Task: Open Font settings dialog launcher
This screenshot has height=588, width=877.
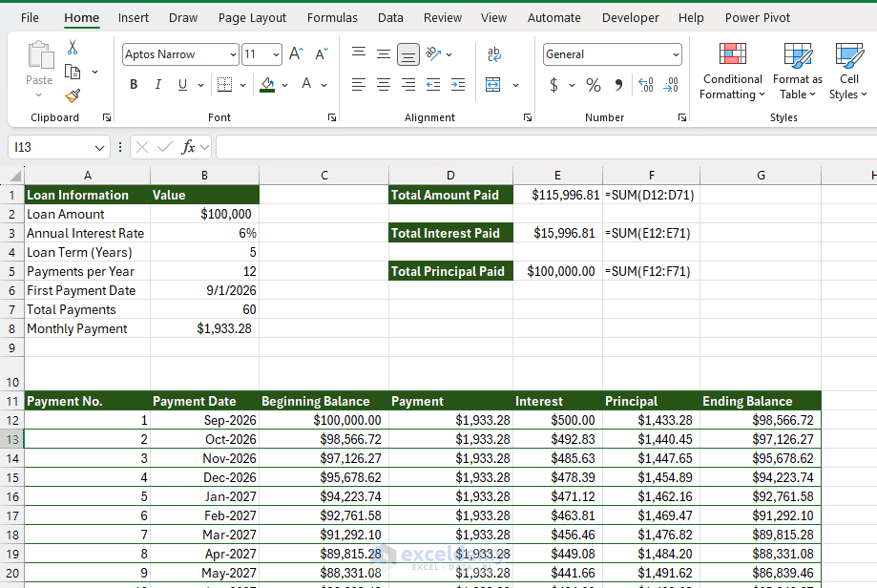Action: 332,117
